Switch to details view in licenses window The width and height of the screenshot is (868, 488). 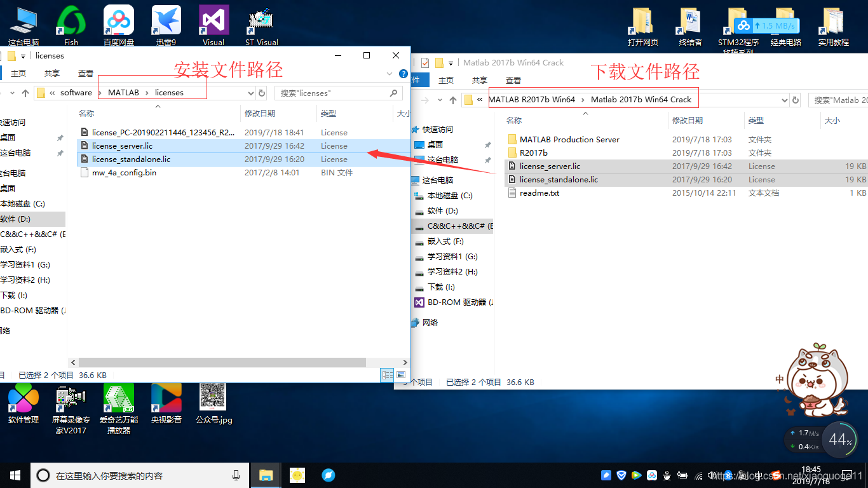(388, 375)
